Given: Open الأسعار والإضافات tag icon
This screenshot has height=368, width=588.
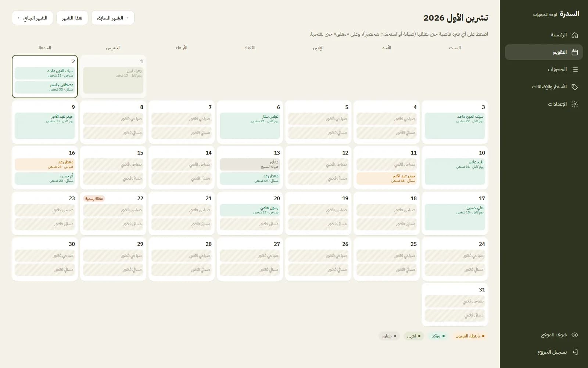Looking at the screenshot, I should pos(575,87).
